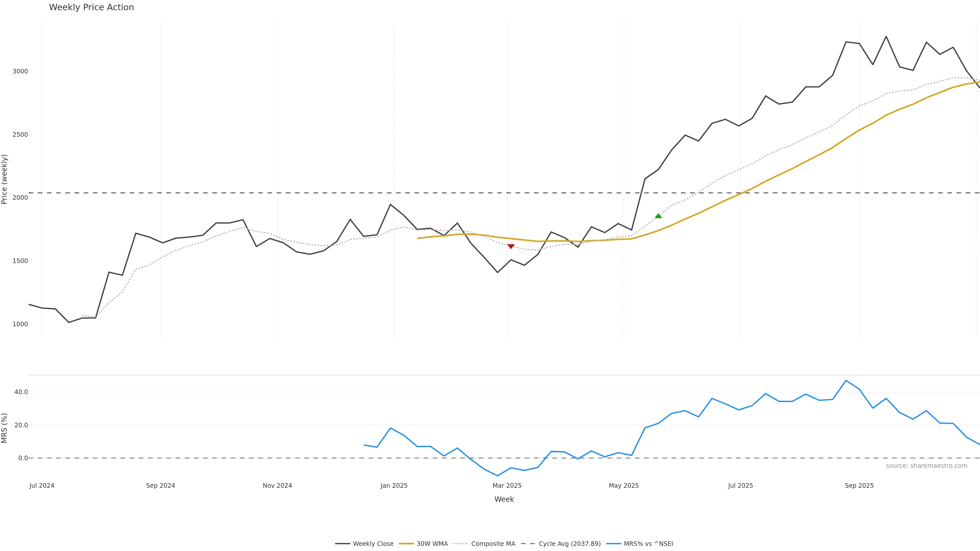The height and width of the screenshot is (551, 980).
Task: Click the Week x-axis title
Action: tap(504, 499)
